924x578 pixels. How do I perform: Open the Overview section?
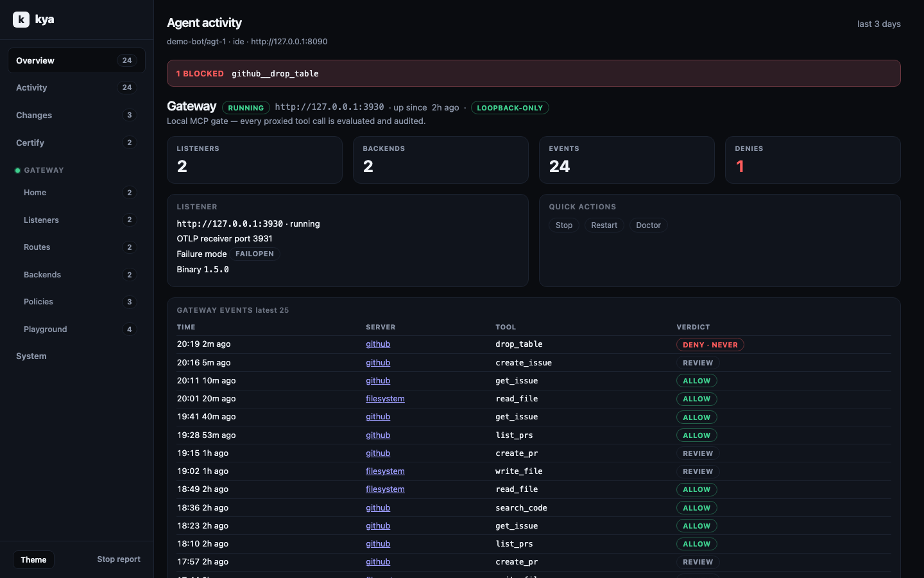[x=76, y=60]
